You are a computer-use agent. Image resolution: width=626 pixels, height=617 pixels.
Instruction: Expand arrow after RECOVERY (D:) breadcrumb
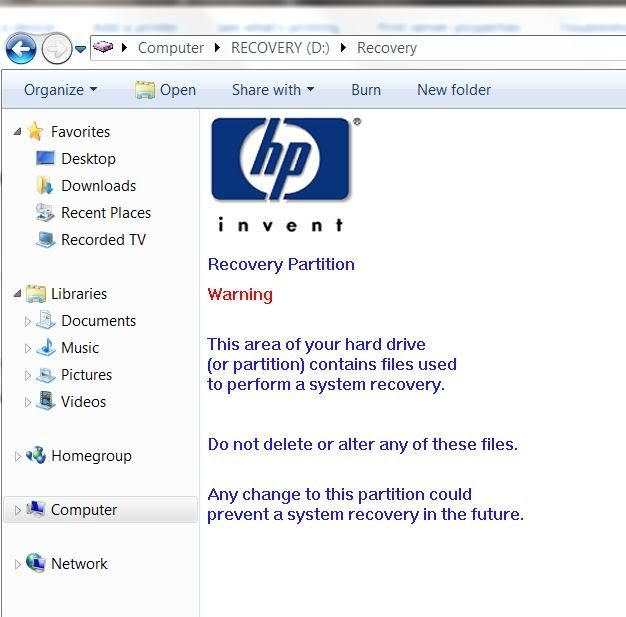point(343,48)
